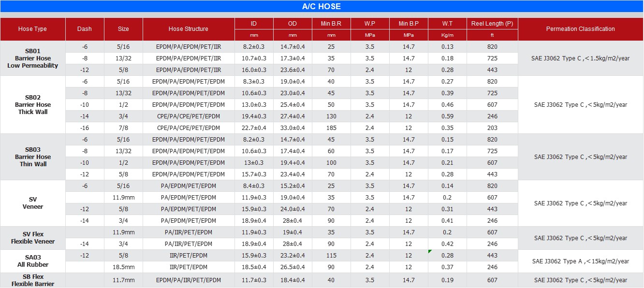
Task: Select the SB03 Barrier Hose Thin Wall cell
Action: 32,157
